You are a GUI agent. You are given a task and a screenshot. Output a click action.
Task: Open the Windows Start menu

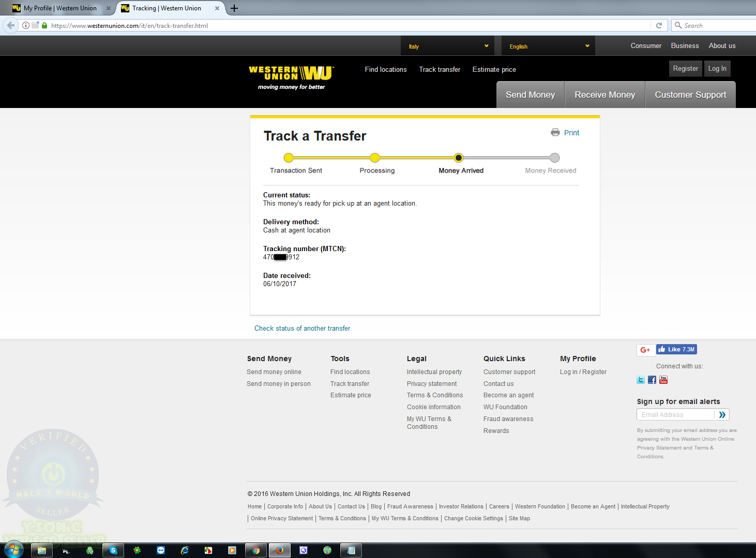pos(13,550)
